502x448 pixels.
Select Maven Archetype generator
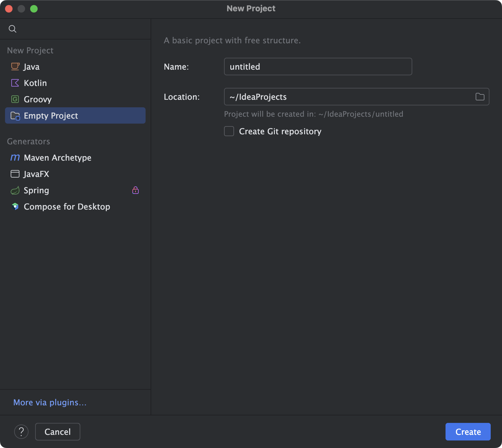click(75, 157)
